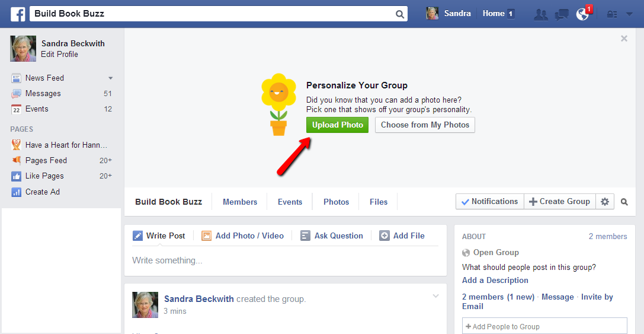Open Pages Feed in sidebar

tap(46, 160)
